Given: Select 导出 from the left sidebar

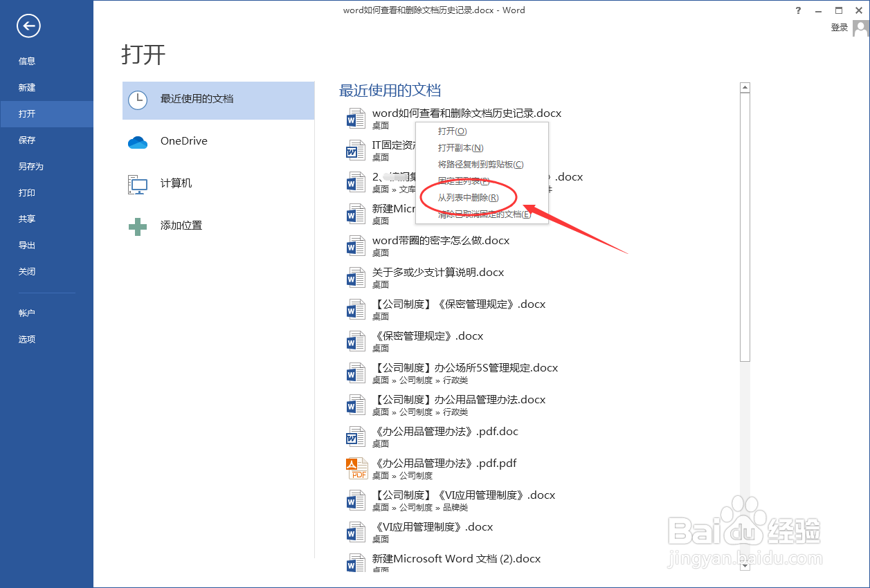Looking at the screenshot, I should (26, 245).
